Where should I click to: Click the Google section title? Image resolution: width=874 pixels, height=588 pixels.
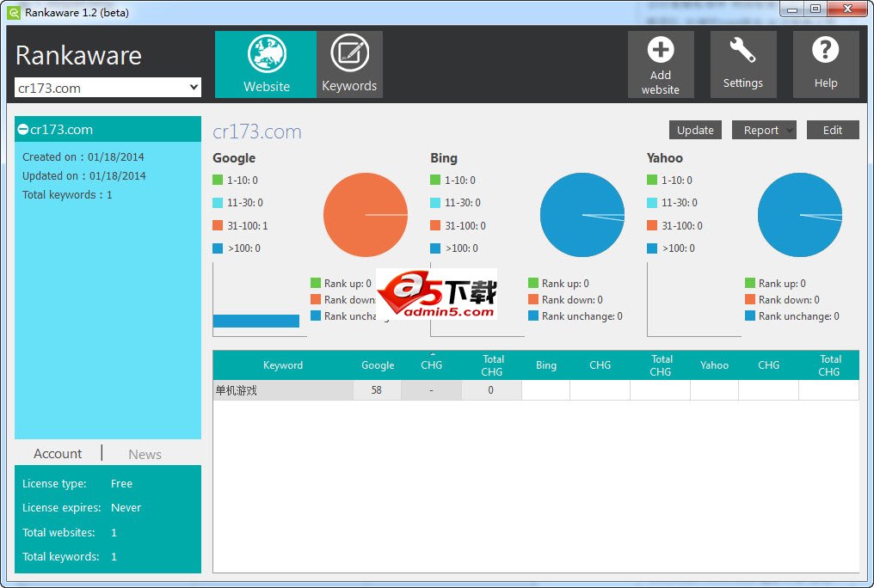point(234,158)
